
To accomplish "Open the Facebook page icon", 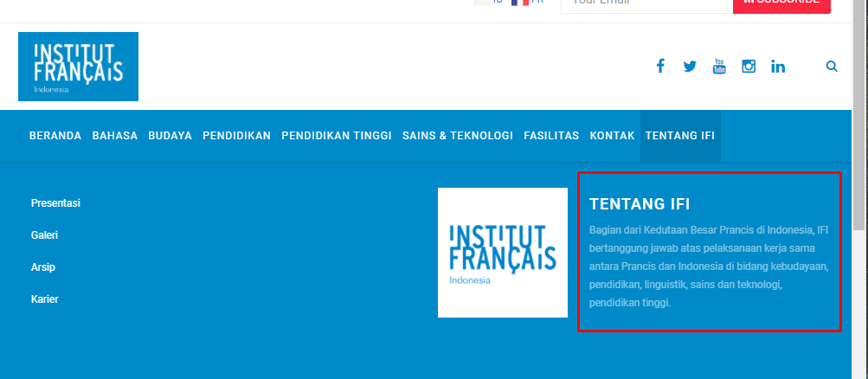I will (x=659, y=67).
